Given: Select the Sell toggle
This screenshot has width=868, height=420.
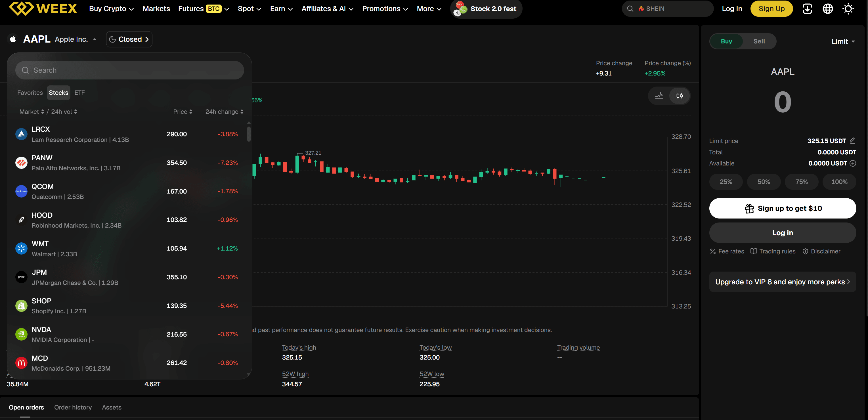Looking at the screenshot, I should [x=759, y=41].
